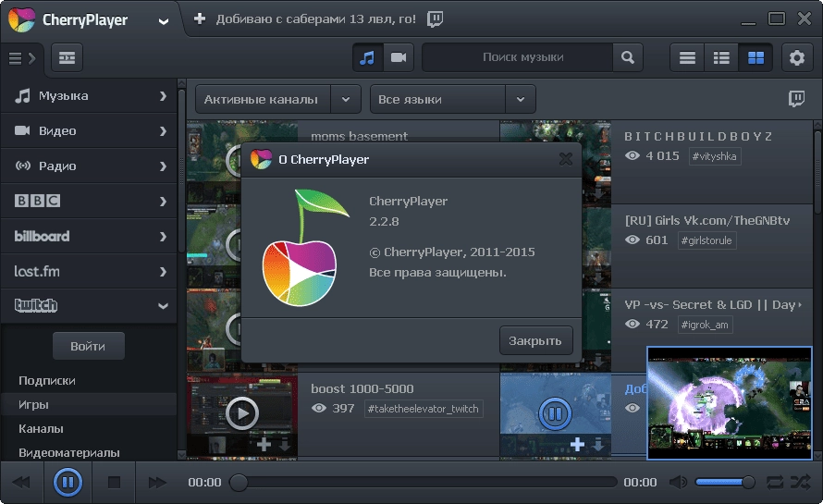Screen dimensions: 823x504
Task: Mute audio with the speaker icon
Action: (678, 482)
